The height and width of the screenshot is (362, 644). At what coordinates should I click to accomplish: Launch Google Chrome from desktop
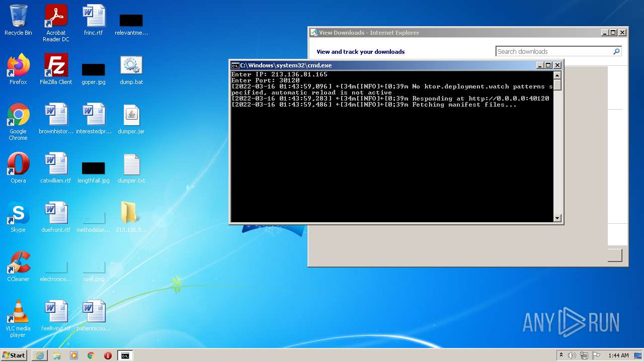pos(18,122)
